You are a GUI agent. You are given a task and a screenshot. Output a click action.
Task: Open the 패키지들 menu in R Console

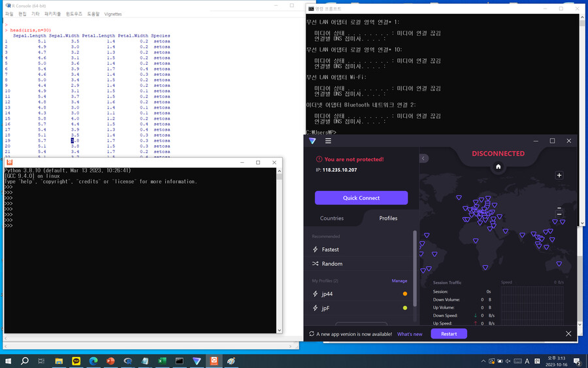(53, 14)
